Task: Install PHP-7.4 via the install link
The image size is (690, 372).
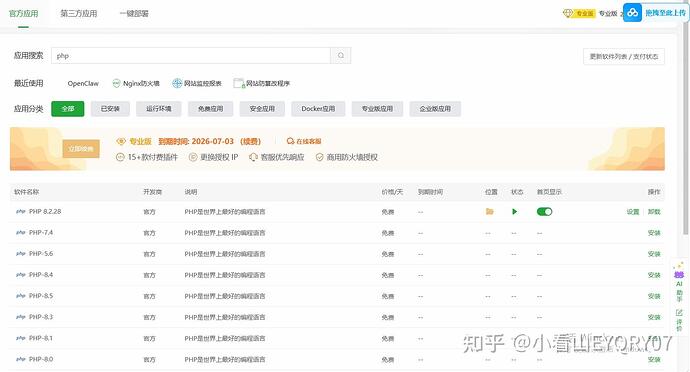Action: 654,233
